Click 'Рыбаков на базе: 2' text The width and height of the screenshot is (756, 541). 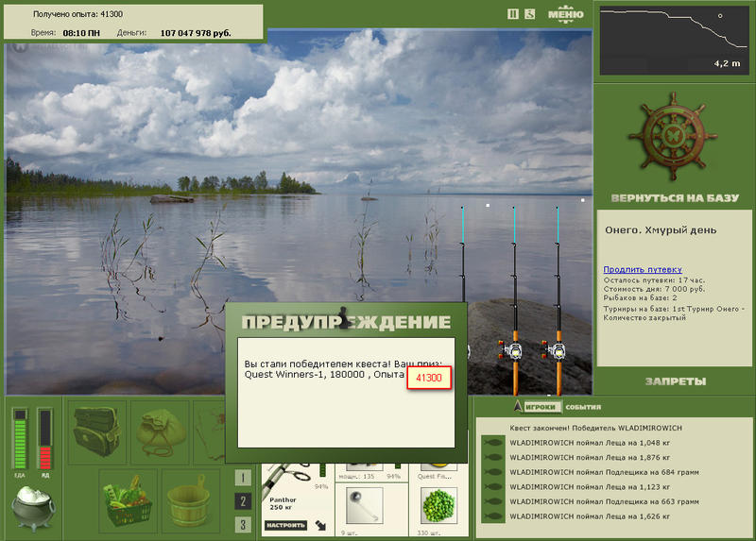pos(640,297)
